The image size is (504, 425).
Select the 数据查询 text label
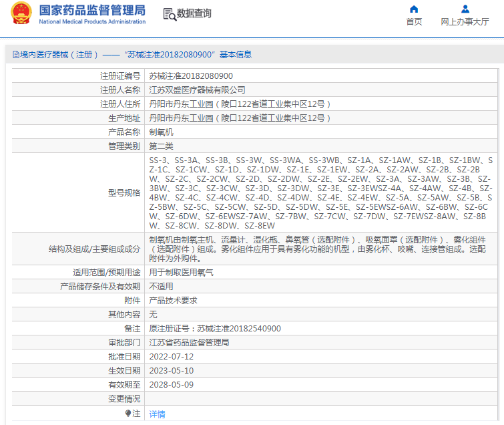194,14
